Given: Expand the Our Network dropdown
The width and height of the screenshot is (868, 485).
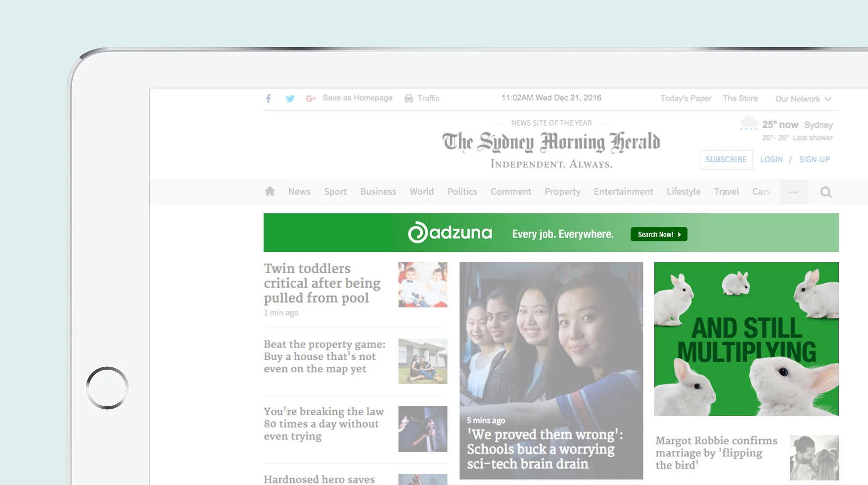Looking at the screenshot, I should tap(803, 99).
